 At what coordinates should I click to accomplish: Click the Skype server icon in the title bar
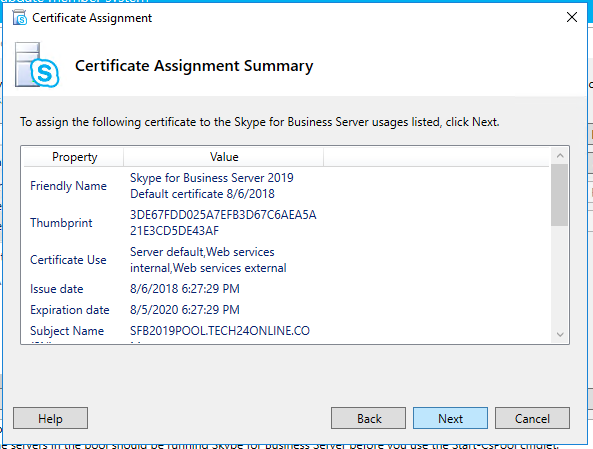point(20,17)
